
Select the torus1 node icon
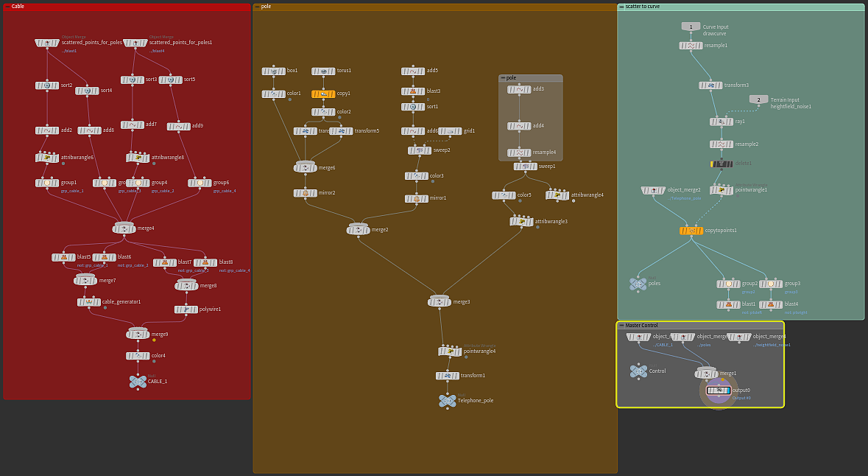323,71
